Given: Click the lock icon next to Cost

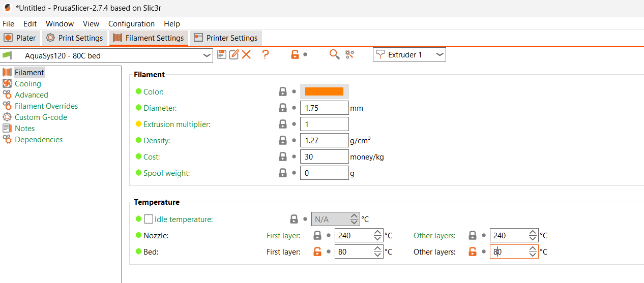Looking at the screenshot, I should (x=283, y=156).
